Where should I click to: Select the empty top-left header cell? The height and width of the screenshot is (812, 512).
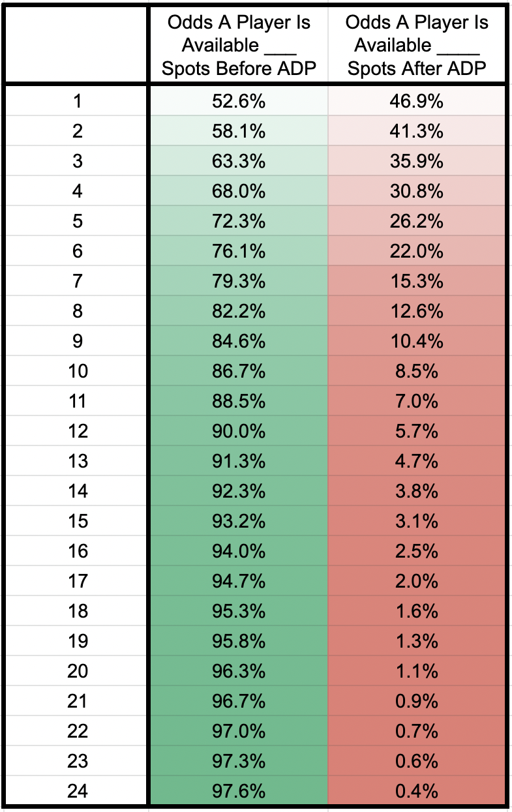tap(78, 46)
